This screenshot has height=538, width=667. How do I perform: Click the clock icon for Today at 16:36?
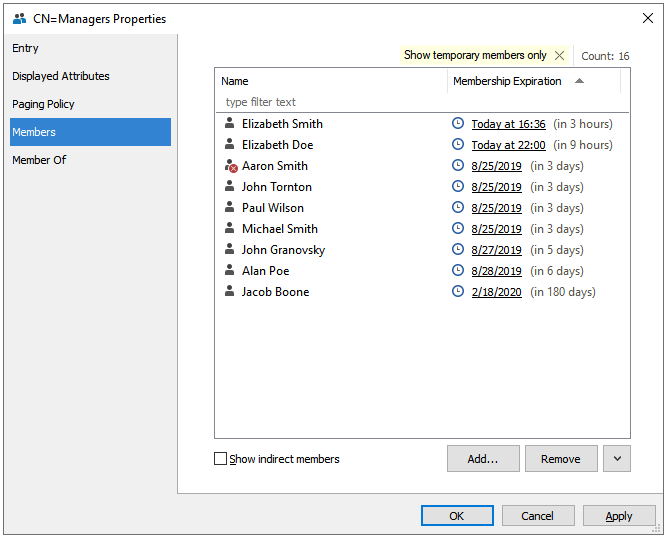(x=458, y=124)
